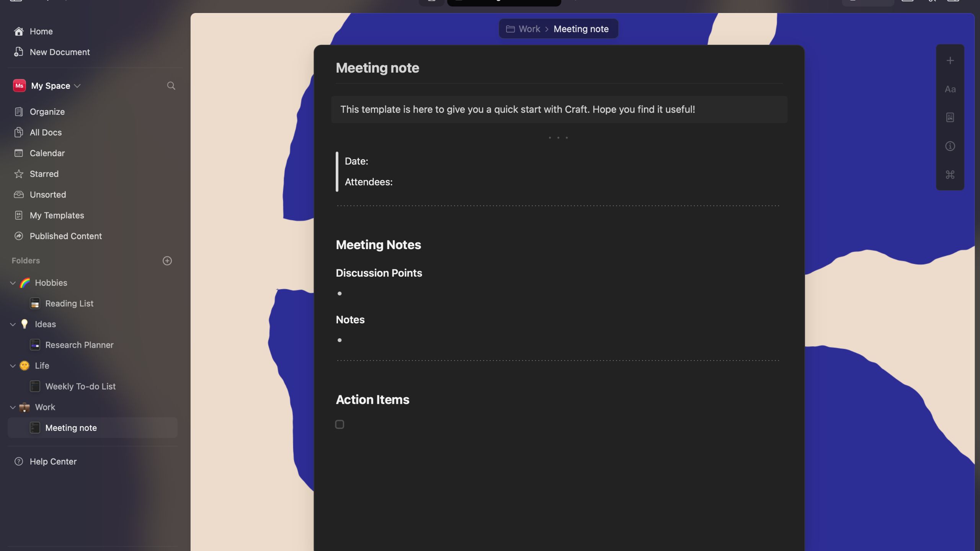Open Unsorted documents section

48,194
